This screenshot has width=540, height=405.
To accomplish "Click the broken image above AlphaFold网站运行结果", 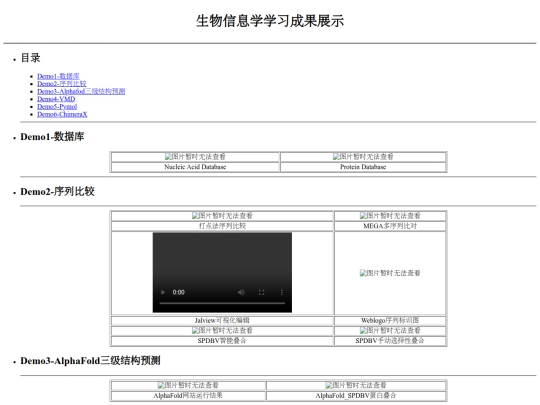I will click(188, 385).
